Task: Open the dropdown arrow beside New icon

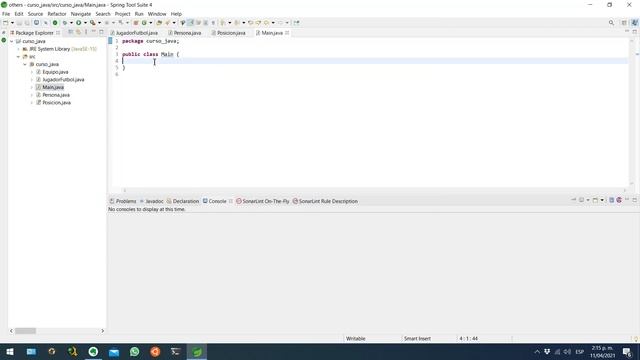Action: (x=12, y=23)
